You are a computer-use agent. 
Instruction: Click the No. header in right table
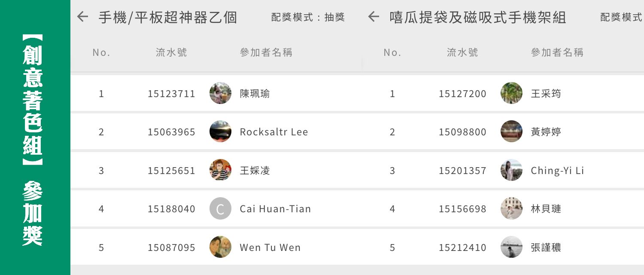[392, 52]
